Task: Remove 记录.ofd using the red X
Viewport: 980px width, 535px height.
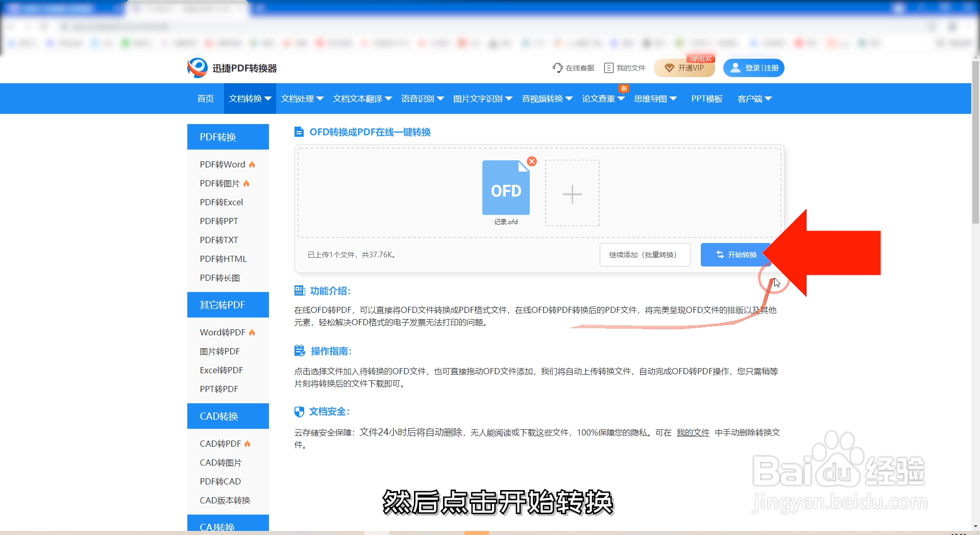Action: click(532, 161)
